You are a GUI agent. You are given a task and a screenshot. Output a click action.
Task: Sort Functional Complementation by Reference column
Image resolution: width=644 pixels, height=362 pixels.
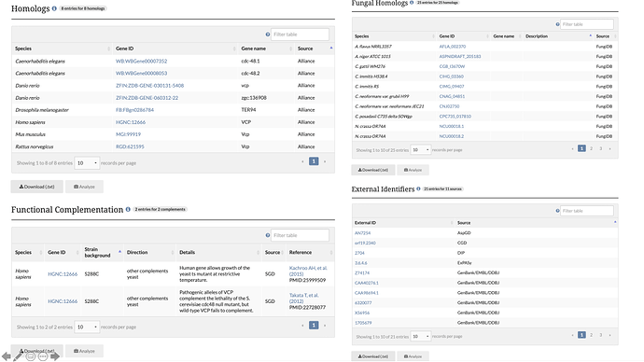pos(310,253)
